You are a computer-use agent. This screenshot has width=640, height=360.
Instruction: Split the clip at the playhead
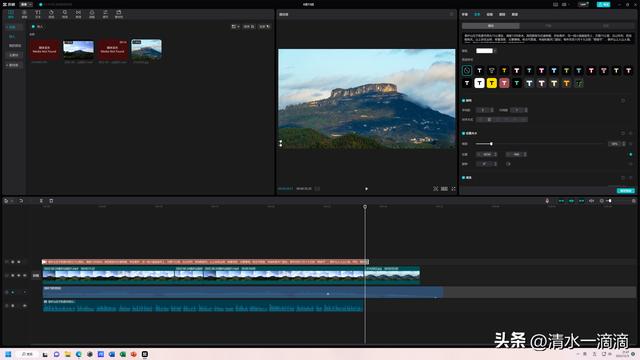click(x=41, y=201)
